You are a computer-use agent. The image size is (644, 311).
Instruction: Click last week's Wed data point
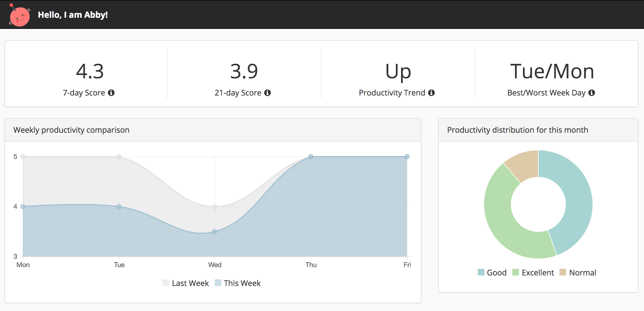click(215, 207)
